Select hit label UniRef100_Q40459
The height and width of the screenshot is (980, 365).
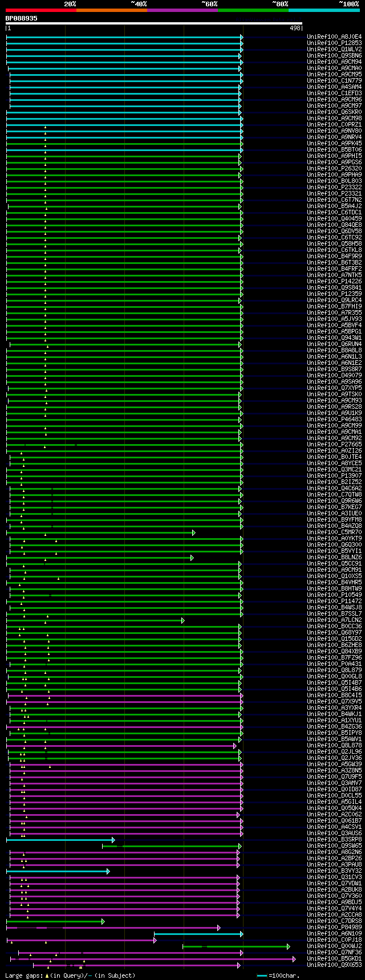334,218
